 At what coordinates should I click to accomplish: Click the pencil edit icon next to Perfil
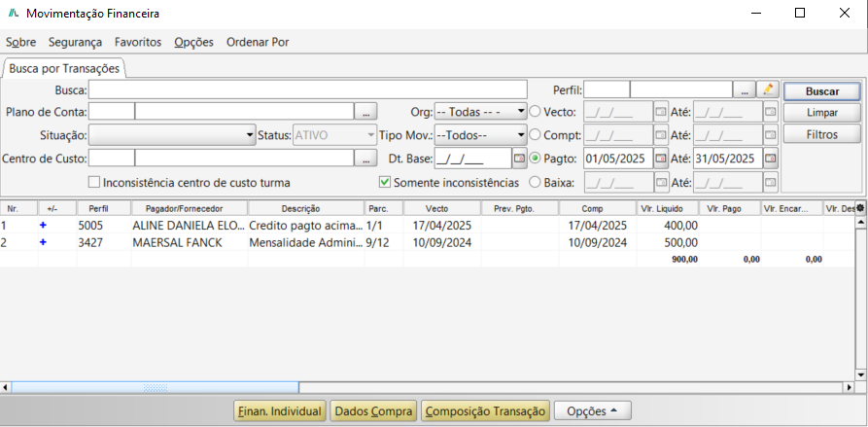[768, 89]
